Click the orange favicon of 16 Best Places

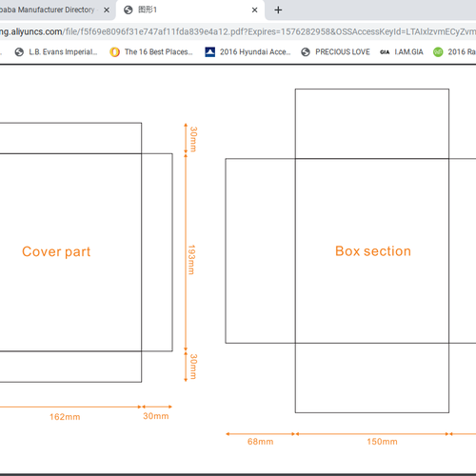[x=114, y=52]
